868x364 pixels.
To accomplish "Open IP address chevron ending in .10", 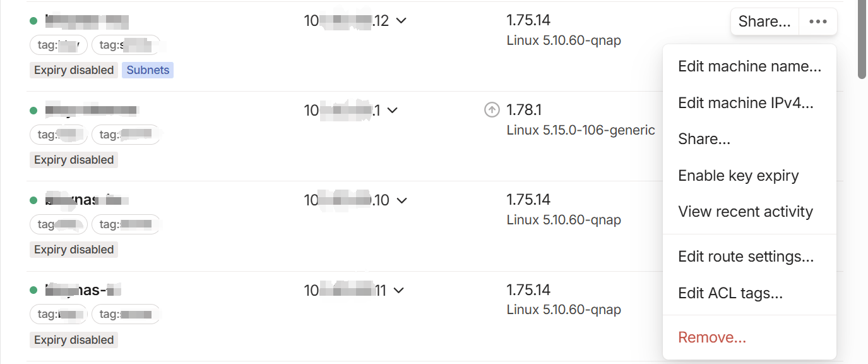I will [x=401, y=201].
